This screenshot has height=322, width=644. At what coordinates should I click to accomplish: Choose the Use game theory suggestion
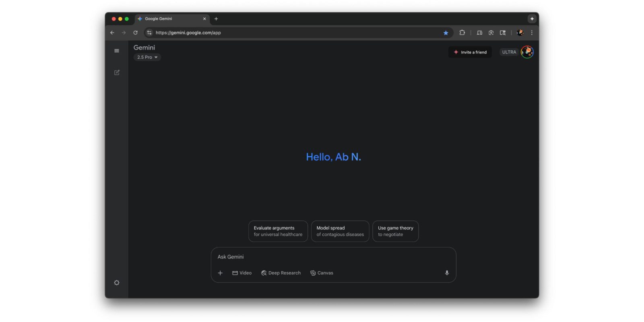pos(395,231)
